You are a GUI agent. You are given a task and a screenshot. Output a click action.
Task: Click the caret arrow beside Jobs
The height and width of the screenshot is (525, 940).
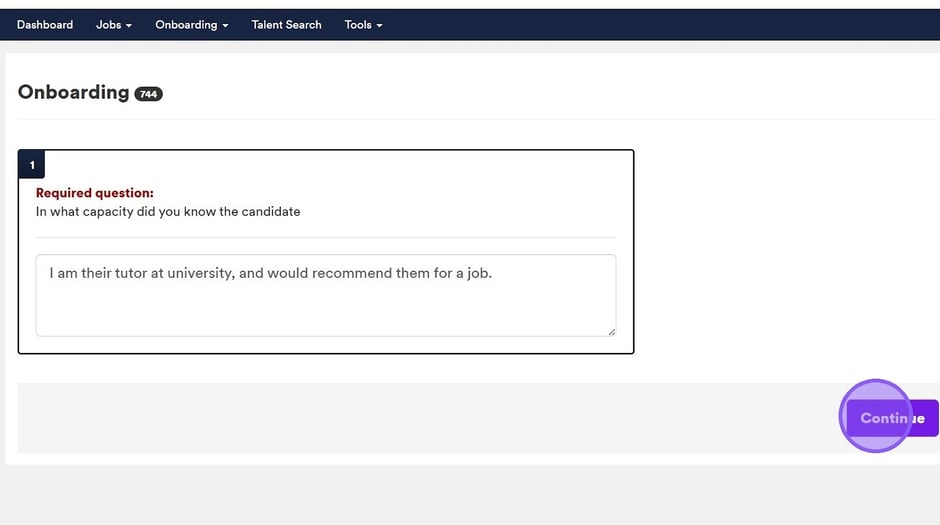(x=129, y=26)
